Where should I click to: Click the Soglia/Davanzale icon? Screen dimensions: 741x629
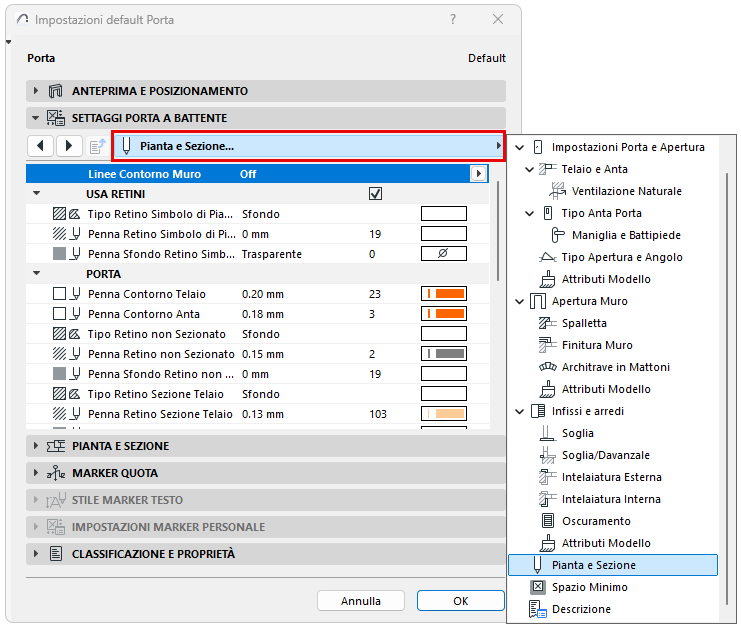pos(547,455)
